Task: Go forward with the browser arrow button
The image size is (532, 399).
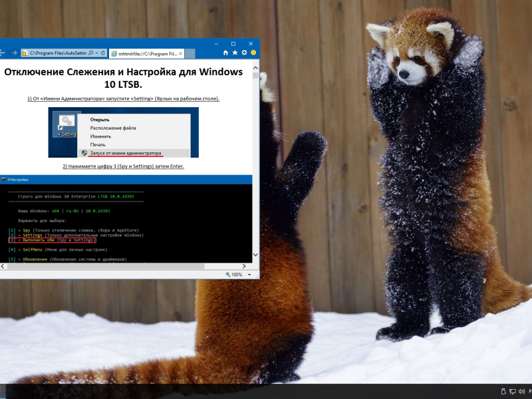Action: (14, 53)
